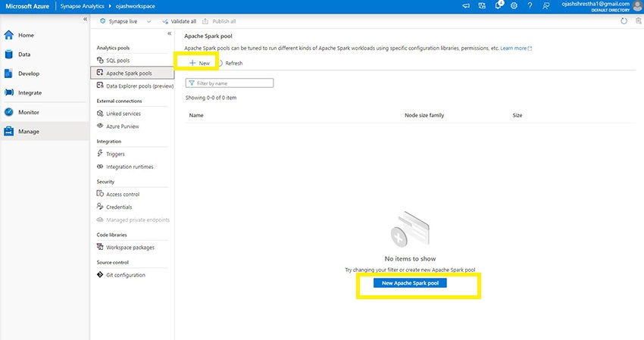Click the Microsoft Azure logo text
The height and width of the screenshot is (340, 644).
click(27, 6)
